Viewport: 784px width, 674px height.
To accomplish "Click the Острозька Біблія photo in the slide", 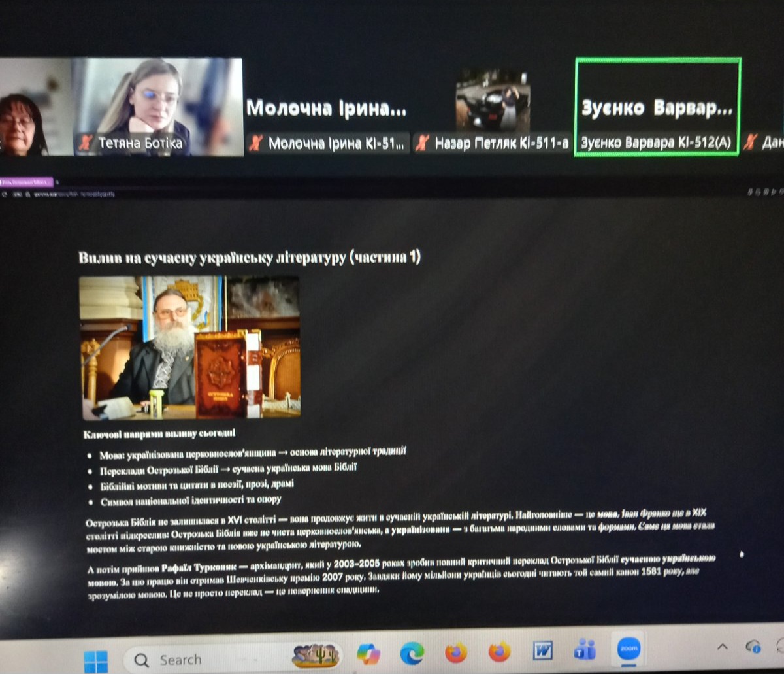I will coord(190,347).
